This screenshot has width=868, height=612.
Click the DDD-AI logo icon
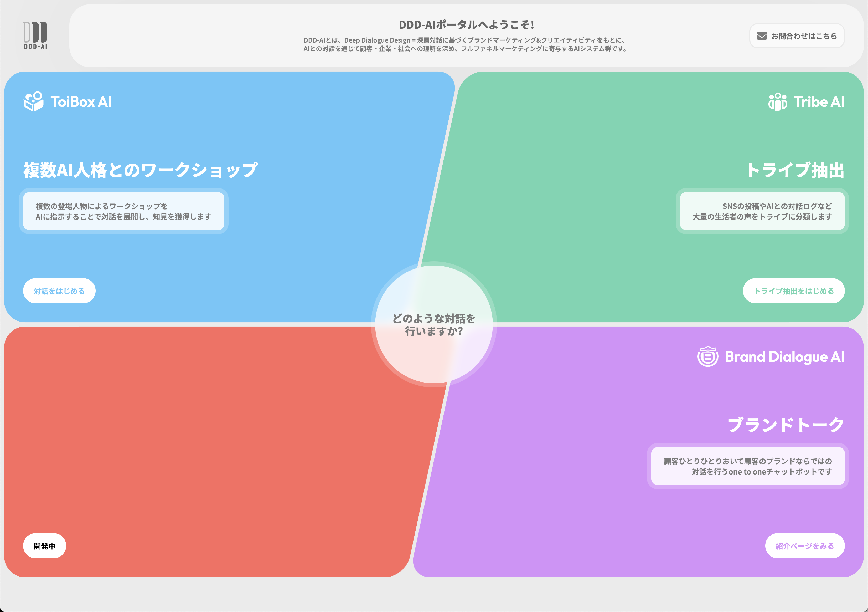tap(35, 35)
